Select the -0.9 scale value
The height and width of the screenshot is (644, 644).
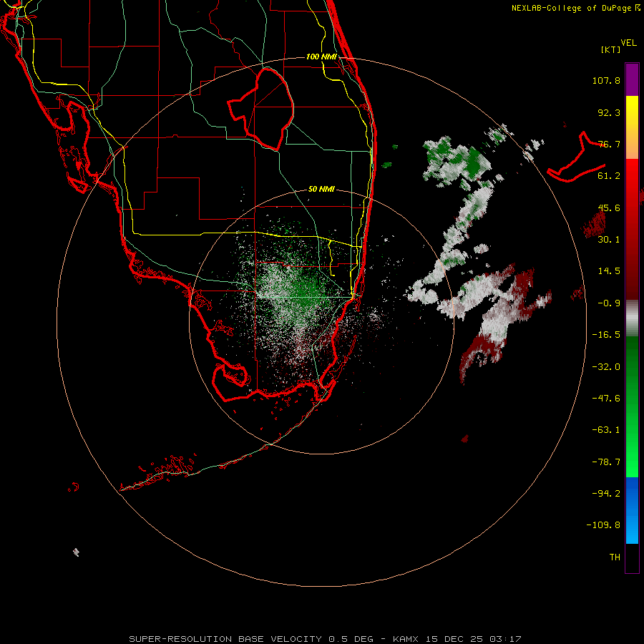609,303
